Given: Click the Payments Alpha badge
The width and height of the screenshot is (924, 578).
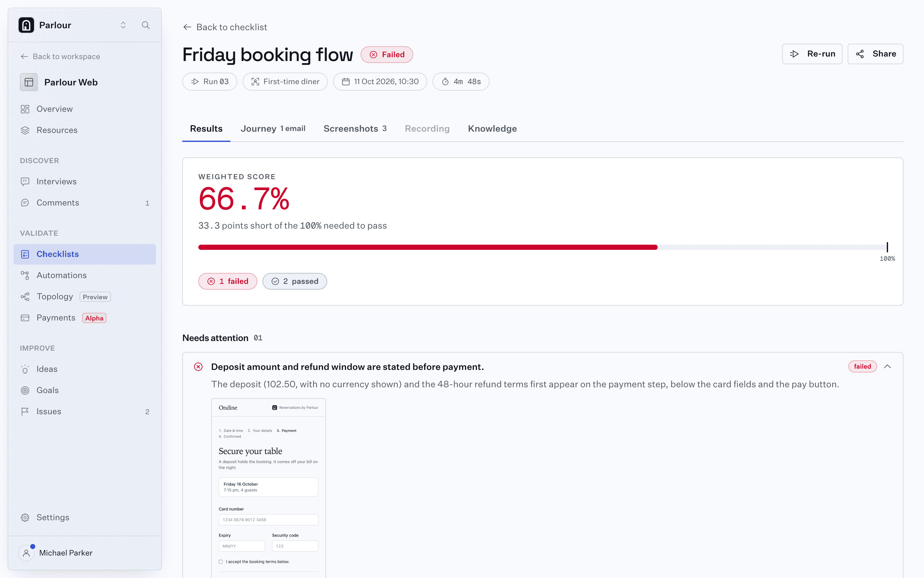Looking at the screenshot, I should [x=94, y=318].
